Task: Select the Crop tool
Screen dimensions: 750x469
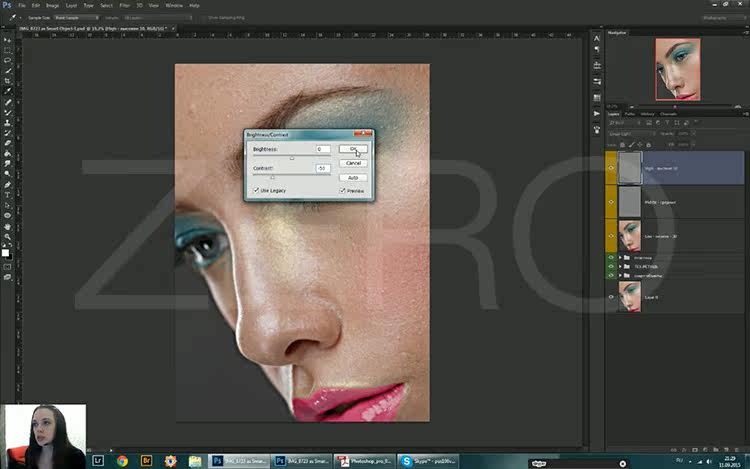Action: point(7,81)
